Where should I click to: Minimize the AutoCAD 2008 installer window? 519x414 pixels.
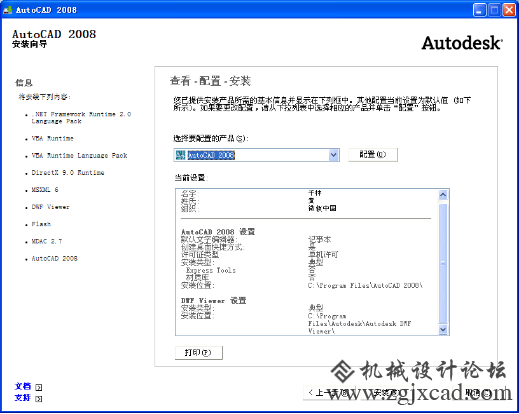[x=479, y=10]
